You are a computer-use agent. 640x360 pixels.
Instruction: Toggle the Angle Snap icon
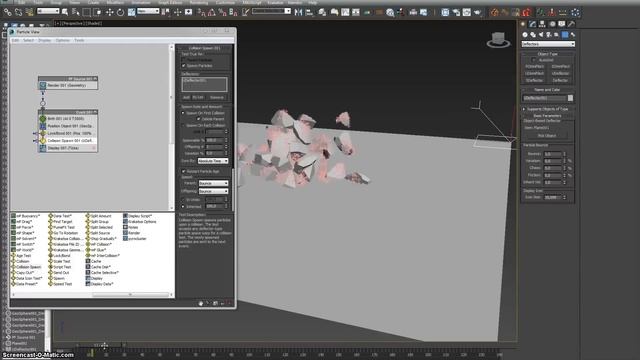[x=212, y=13]
